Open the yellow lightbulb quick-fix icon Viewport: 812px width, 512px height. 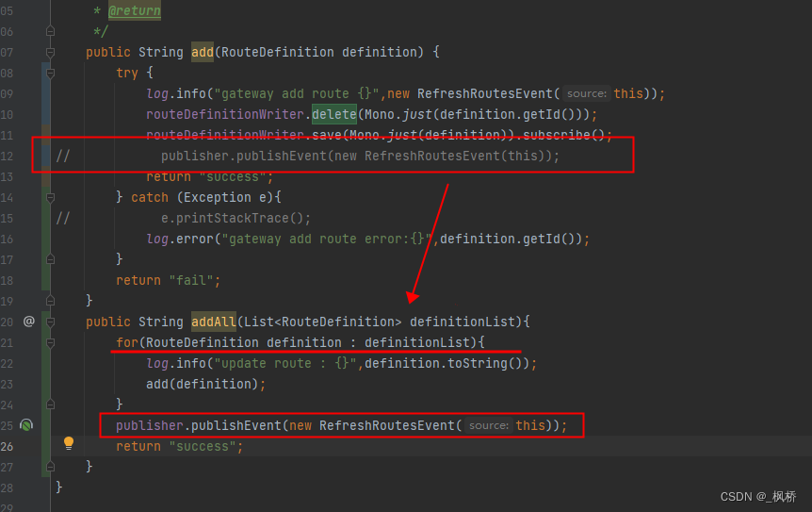click(69, 443)
